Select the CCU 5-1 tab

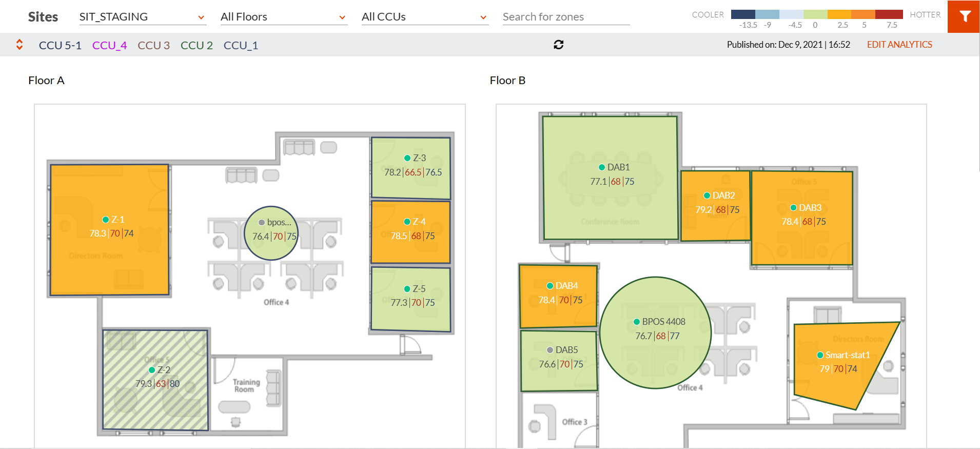pos(60,45)
